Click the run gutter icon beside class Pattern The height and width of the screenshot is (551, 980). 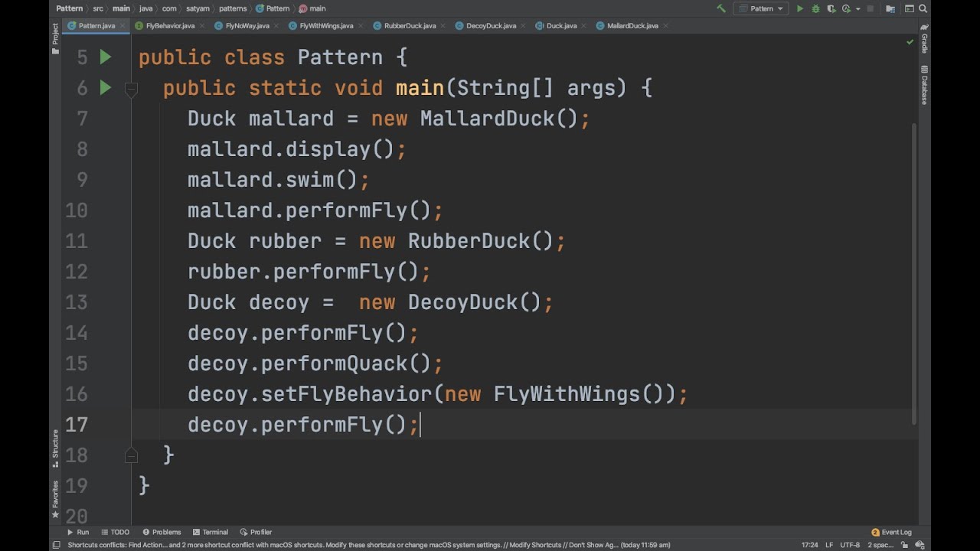pos(106,57)
